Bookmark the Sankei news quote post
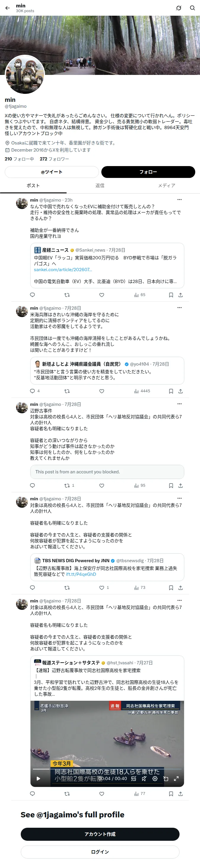 coord(171,295)
